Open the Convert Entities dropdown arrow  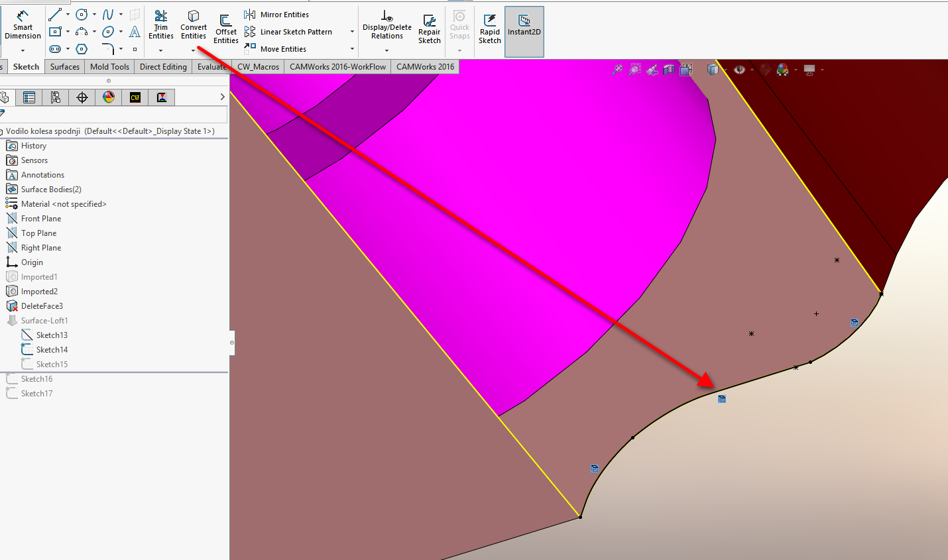coord(194,50)
